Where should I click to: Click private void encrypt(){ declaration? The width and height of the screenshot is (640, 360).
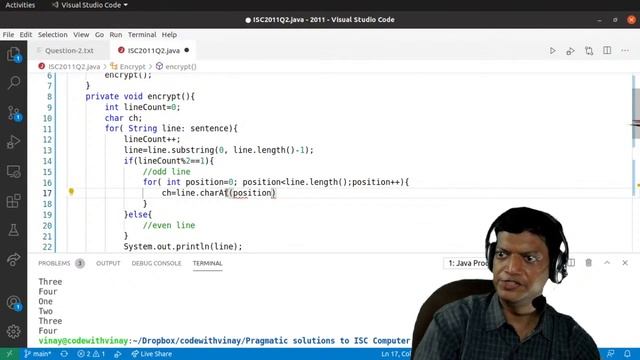click(140, 97)
